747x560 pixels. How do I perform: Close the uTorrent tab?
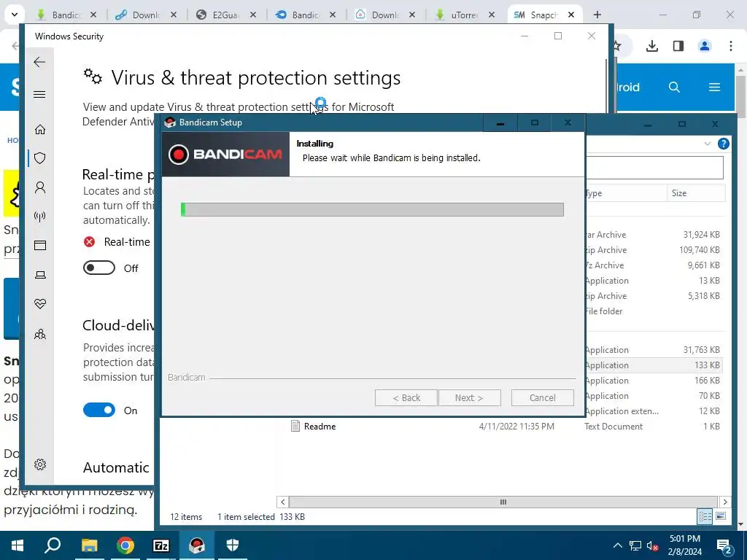491,15
